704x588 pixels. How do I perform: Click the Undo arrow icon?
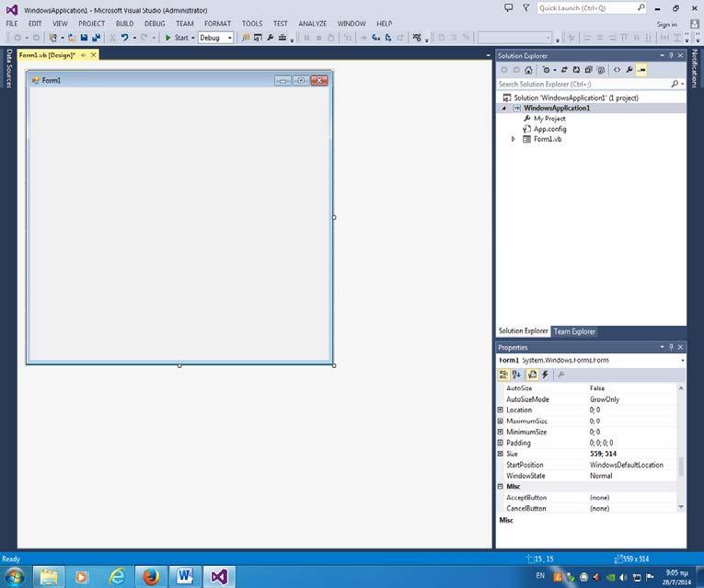[x=124, y=38]
